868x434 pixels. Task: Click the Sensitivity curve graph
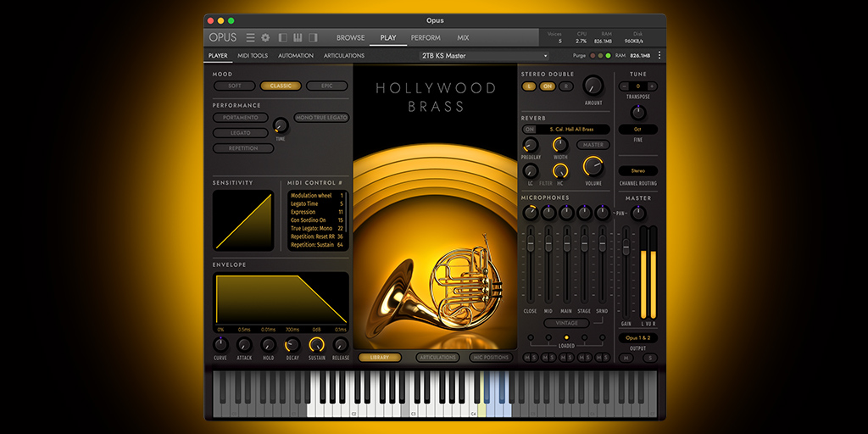click(x=243, y=221)
